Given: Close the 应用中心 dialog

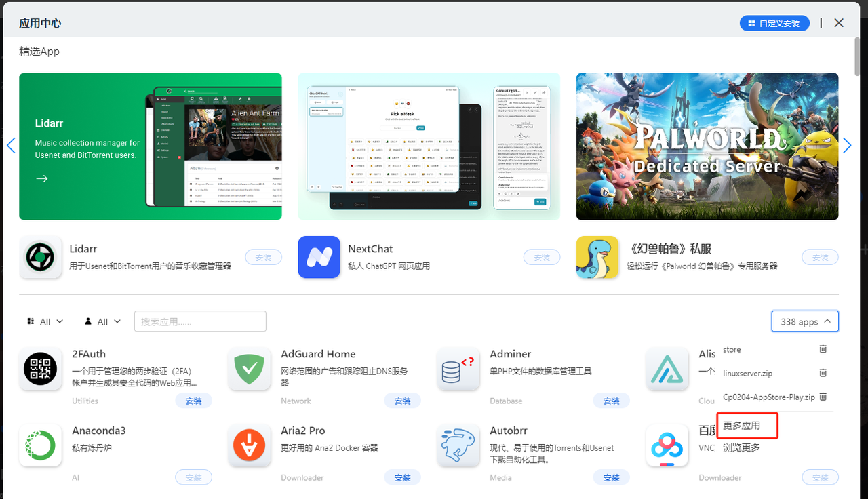Looking at the screenshot, I should [x=839, y=23].
